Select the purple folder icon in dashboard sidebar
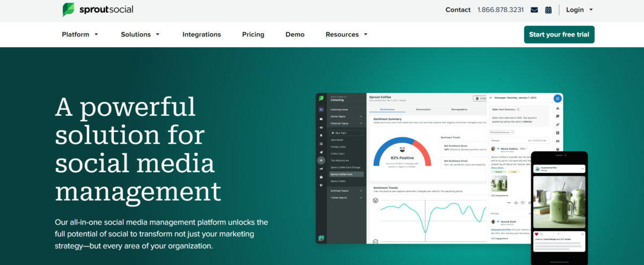644x265 pixels. click(321, 109)
